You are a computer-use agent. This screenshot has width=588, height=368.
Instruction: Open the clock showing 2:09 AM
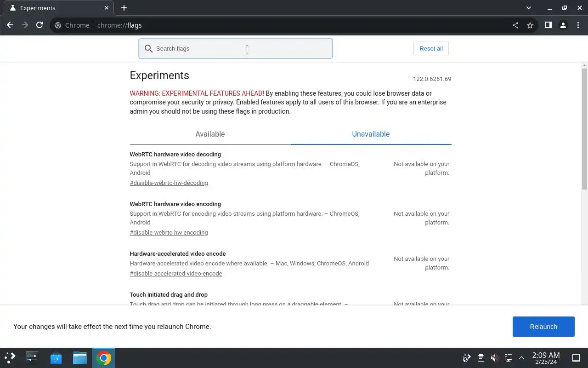[x=546, y=358]
